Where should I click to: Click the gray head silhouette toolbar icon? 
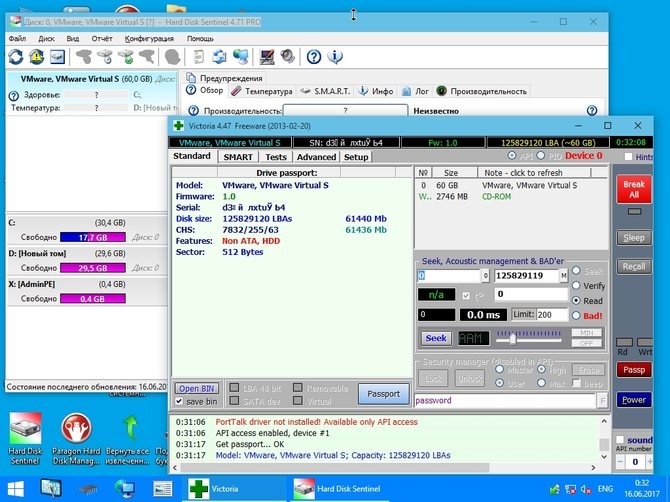tap(172, 57)
